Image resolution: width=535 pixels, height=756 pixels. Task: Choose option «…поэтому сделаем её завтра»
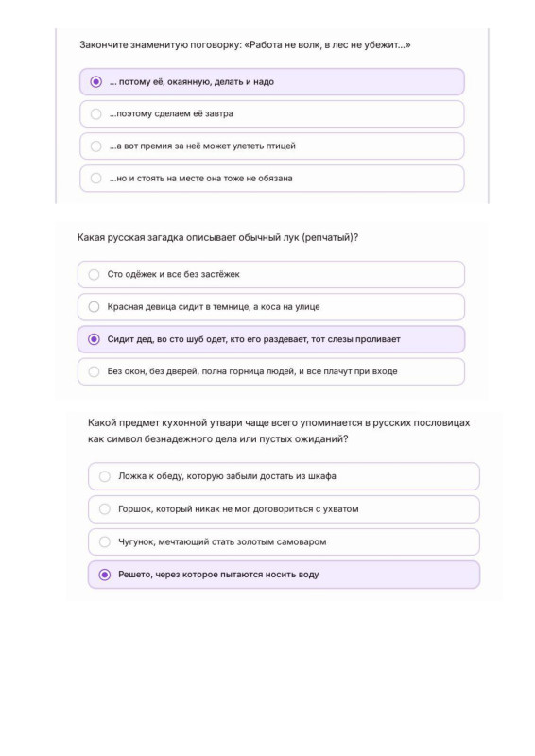point(271,114)
